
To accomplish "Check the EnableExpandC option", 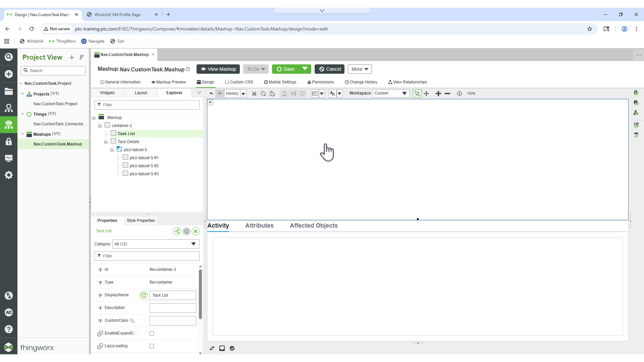I will pyautogui.click(x=152, y=333).
